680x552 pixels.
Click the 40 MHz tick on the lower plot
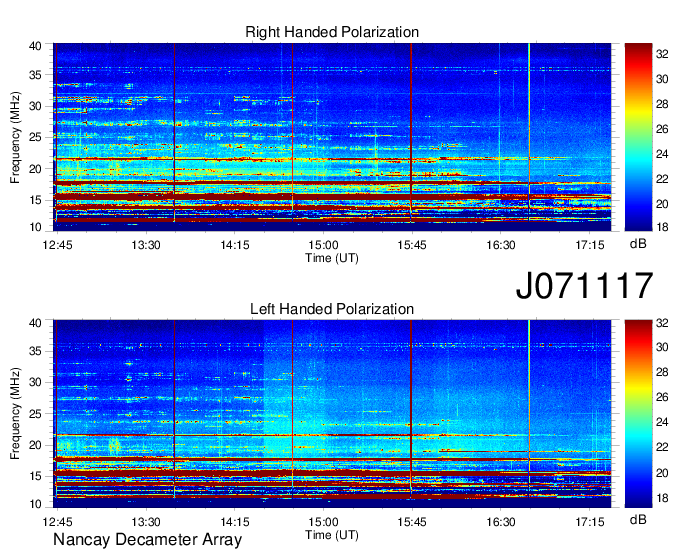click(35, 323)
